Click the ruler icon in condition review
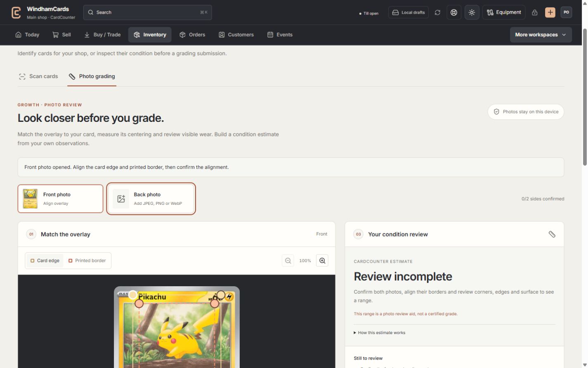 [x=552, y=234]
